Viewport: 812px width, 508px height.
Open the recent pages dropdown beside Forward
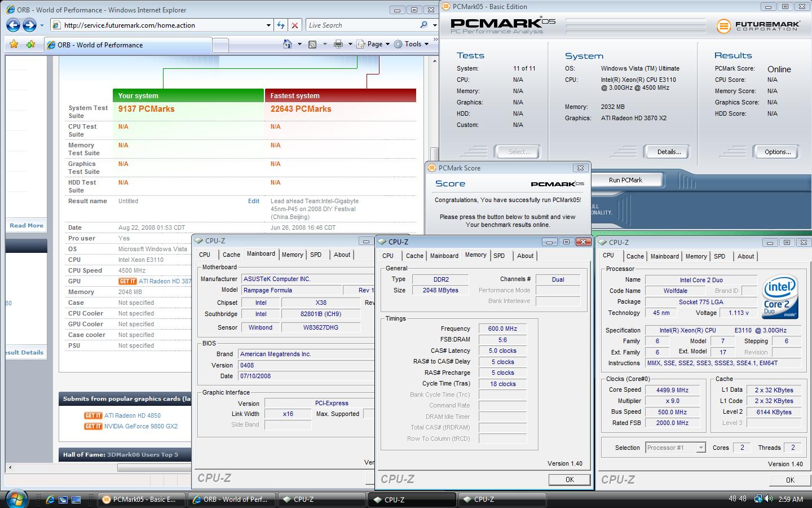pyautogui.click(x=42, y=25)
